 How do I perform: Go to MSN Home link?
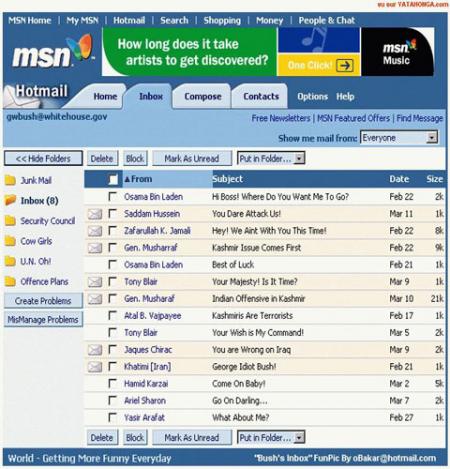point(30,20)
